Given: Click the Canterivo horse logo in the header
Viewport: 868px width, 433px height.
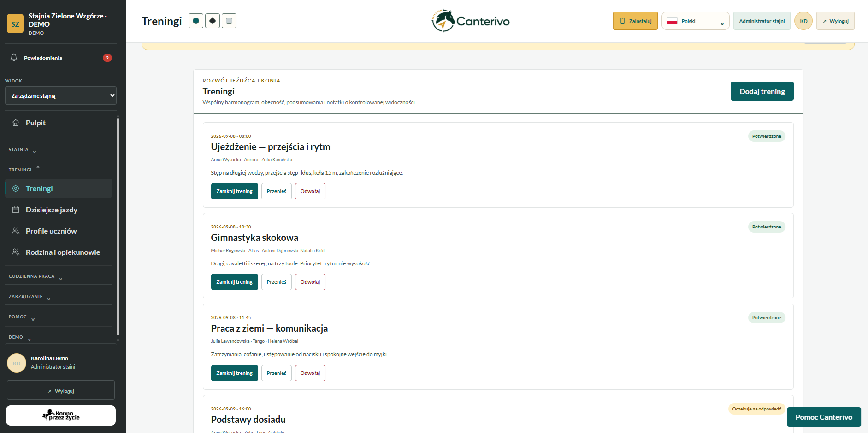Looking at the screenshot, I should (471, 21).
